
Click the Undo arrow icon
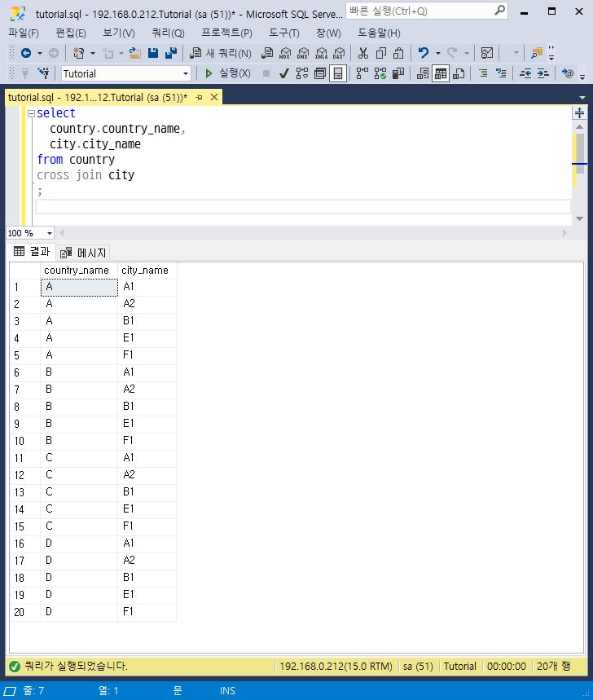click(424, 53)
